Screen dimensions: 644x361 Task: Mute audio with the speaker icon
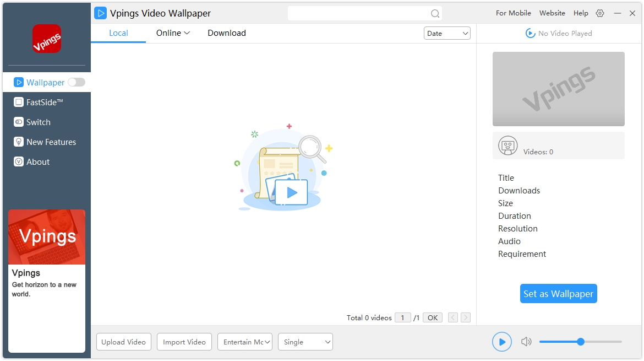526,342
